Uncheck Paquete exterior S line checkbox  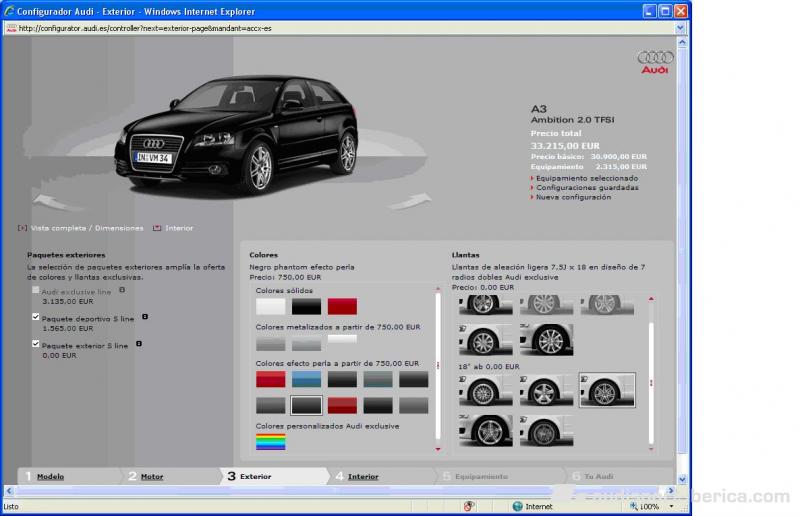click(x=36, y=344)
